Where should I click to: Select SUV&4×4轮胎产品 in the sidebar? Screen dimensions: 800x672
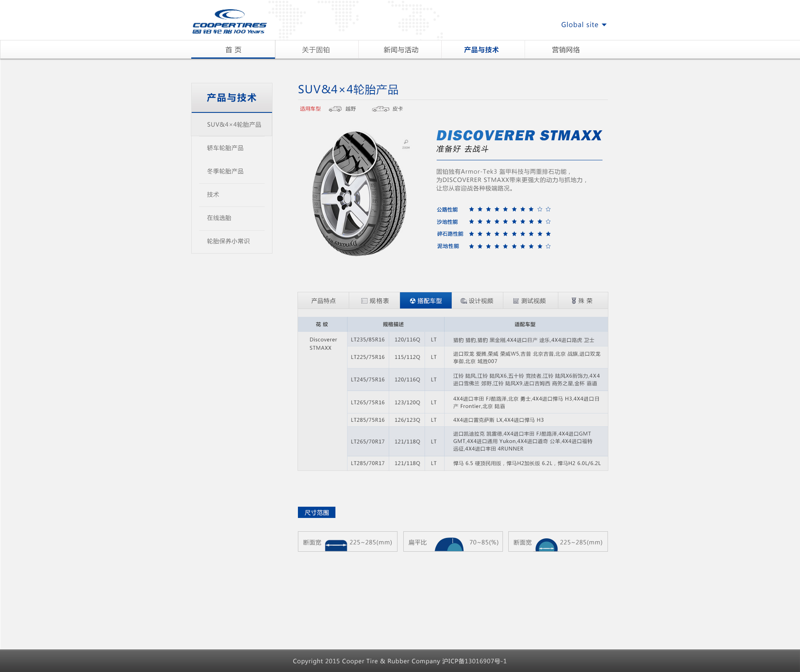coord(232,124)
